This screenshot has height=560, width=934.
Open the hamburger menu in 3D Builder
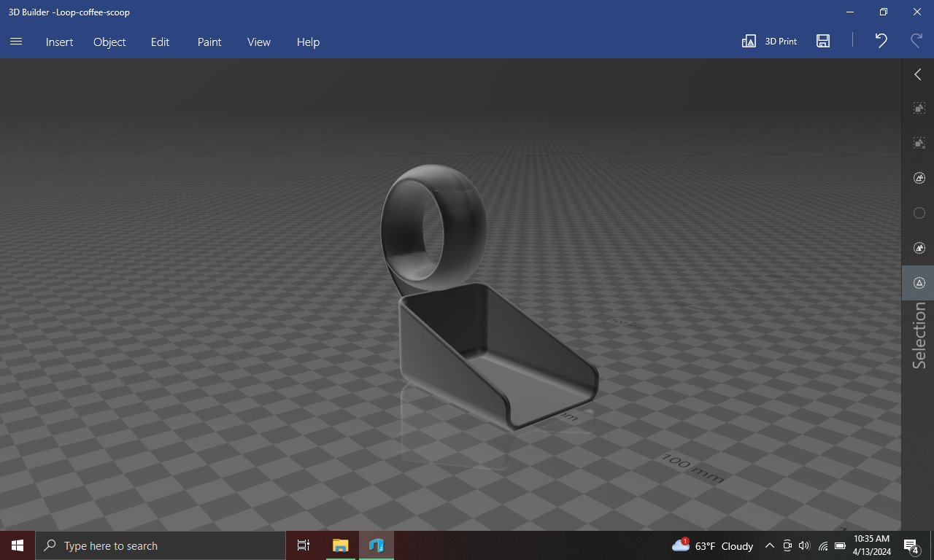pos(15,42)
